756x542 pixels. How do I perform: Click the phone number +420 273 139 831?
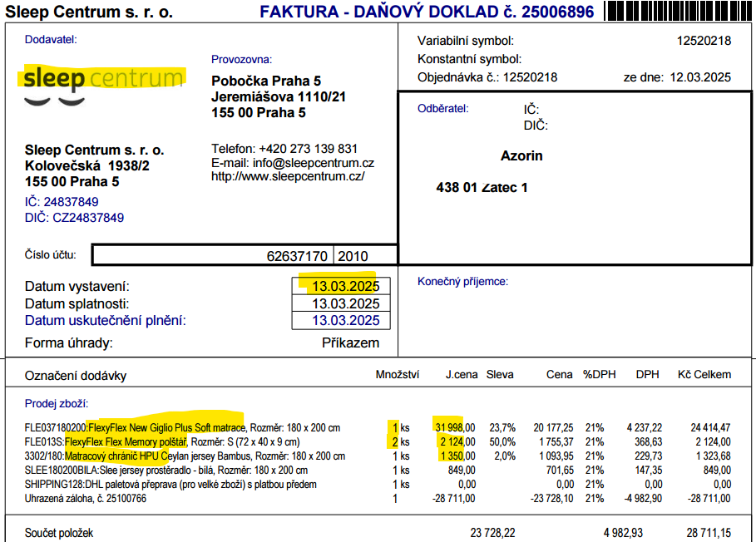pos(308,149)
